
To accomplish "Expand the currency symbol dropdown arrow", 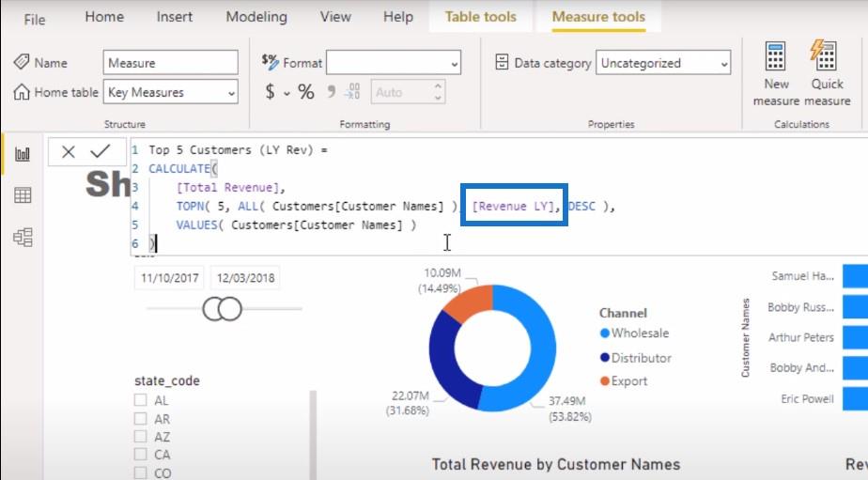I will pos(287,93).
